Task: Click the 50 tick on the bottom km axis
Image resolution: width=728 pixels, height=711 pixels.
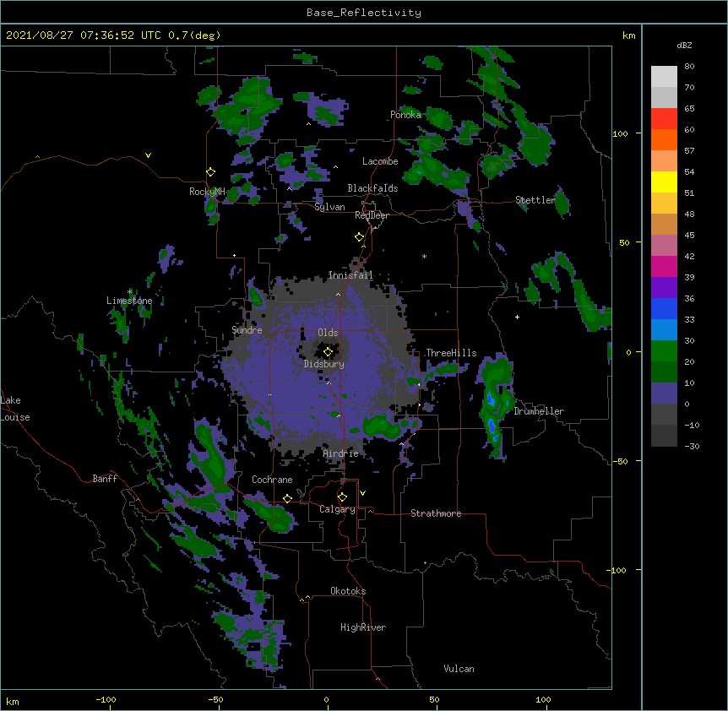Action: 434,699
